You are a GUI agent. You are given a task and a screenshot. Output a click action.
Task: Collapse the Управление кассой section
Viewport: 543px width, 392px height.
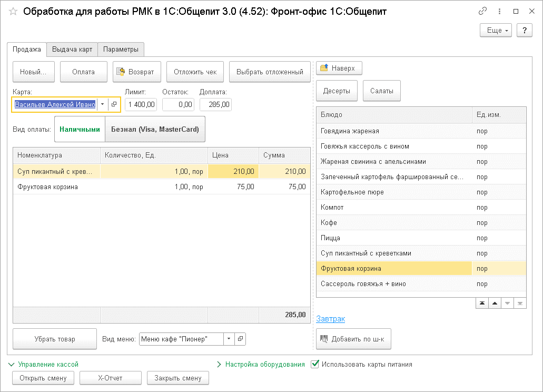[x=12, y=364]
